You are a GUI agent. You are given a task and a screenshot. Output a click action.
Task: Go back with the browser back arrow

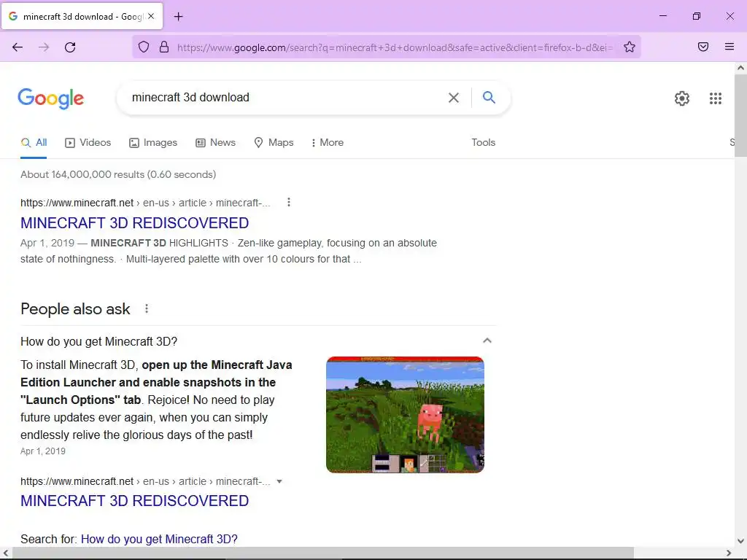tap(18, 47)
